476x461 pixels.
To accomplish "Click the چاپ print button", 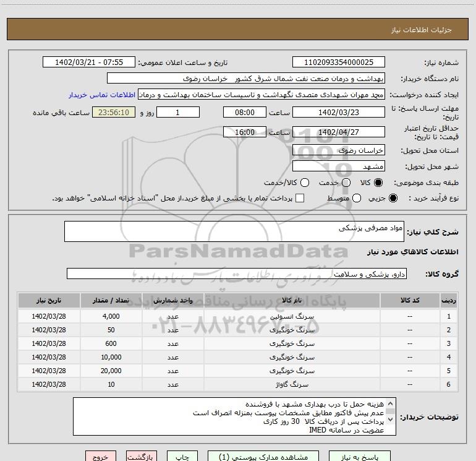I will [x=182, y=457].
